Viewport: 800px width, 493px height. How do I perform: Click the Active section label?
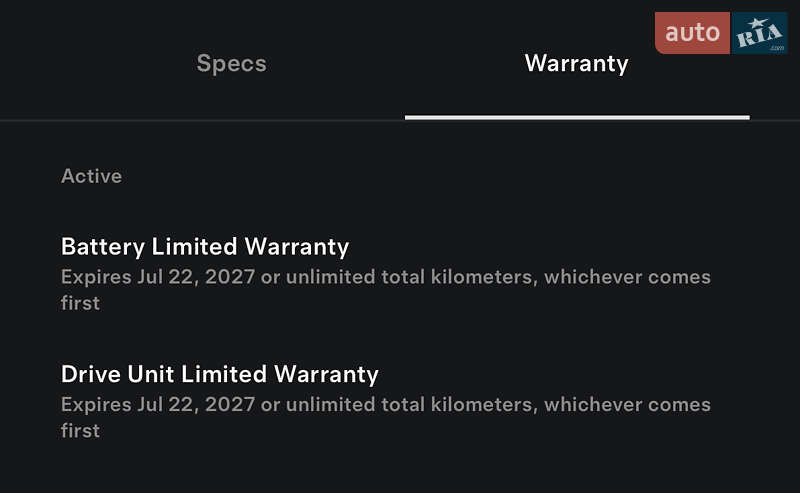point(91,176)
